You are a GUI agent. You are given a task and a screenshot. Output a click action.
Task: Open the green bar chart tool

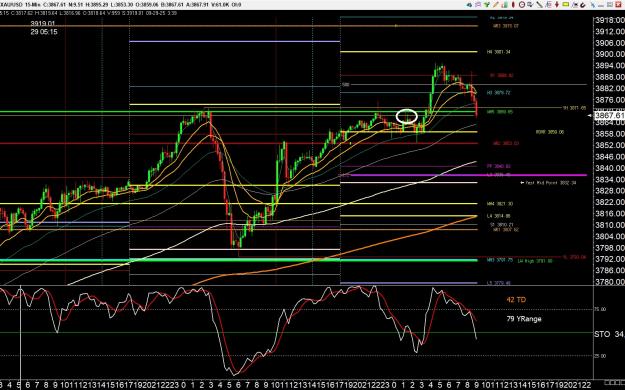504,5
